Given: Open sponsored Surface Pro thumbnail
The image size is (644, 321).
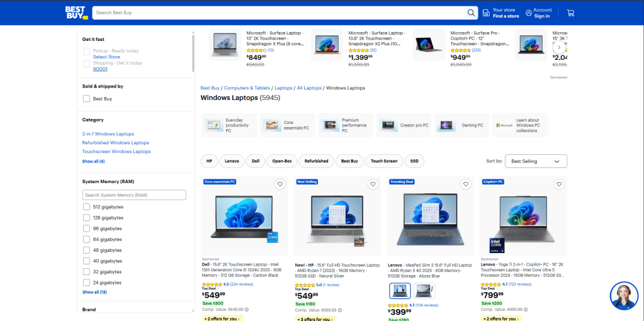Looking at the screenshot, I should click(x=429, y=44).
